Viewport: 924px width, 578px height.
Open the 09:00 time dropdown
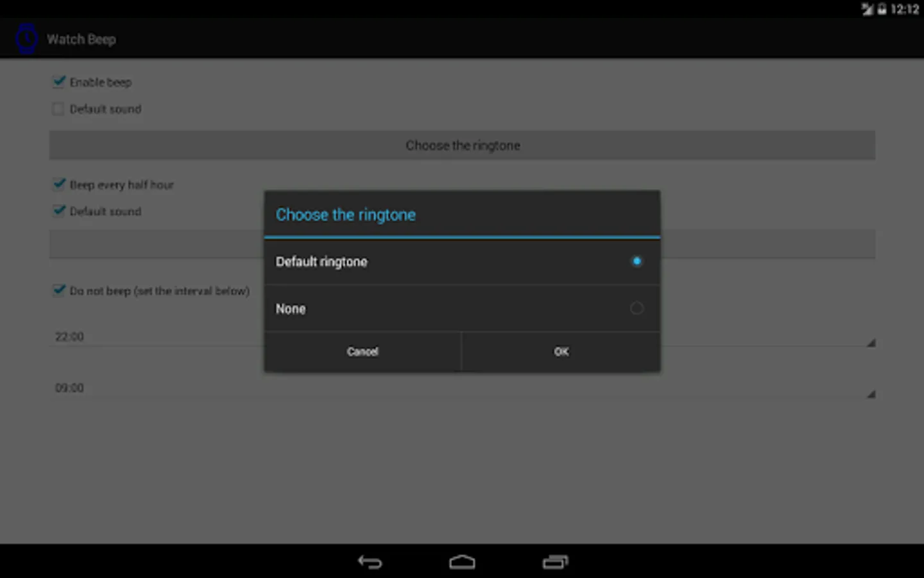click(462, 388)
